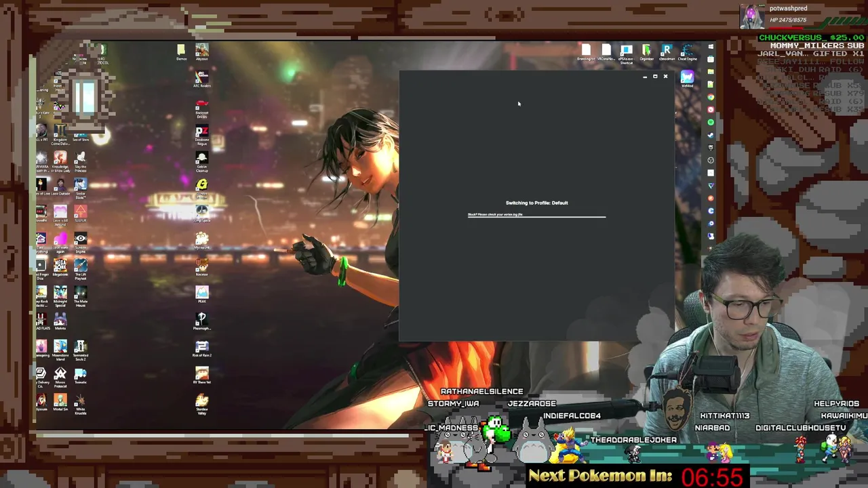Close the profile switching window
Screen dimensions: 868x488
(x=665, y=77)
